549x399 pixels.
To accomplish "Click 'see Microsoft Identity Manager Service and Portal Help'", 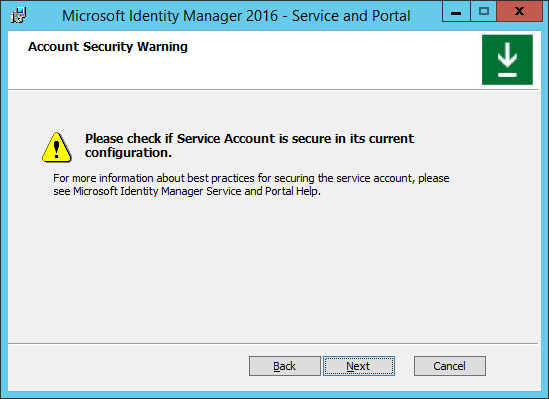I will [187, 191].
